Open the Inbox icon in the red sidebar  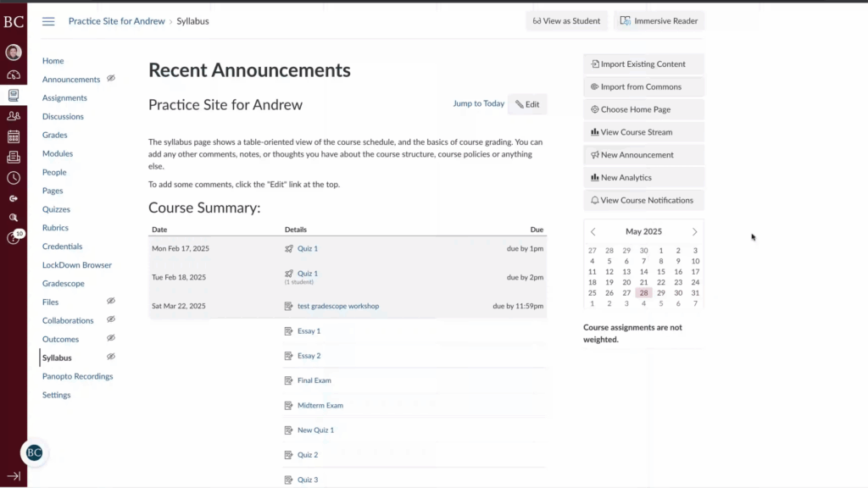(x=13, y=158)
